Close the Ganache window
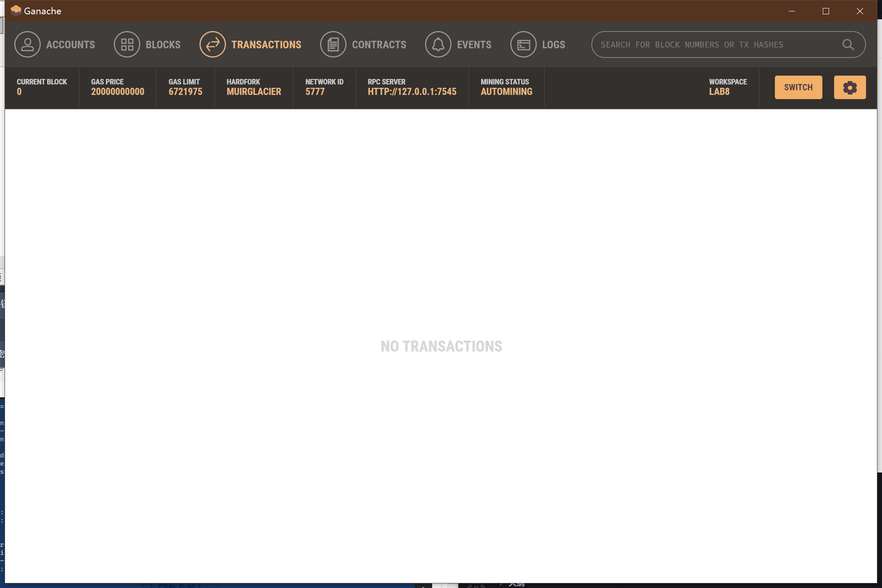This screenshot has height=588, width=882. 860,11
